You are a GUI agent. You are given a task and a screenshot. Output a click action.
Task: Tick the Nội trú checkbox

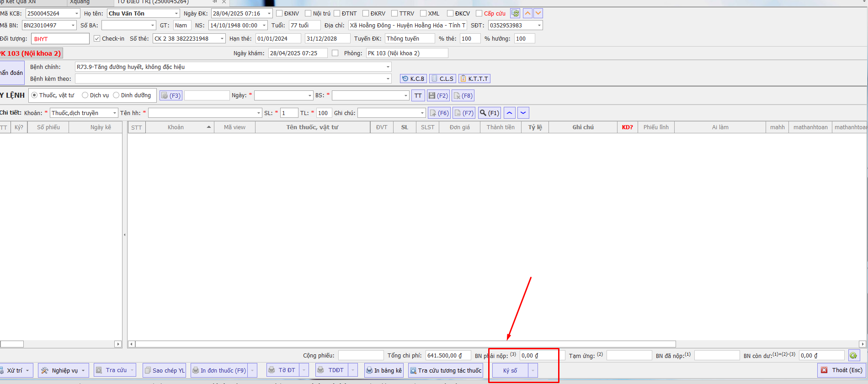(x=308, y=13)
